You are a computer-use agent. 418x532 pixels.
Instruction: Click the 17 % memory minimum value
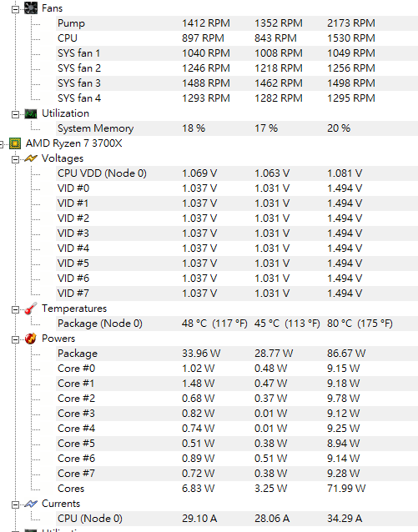(266, 128)
